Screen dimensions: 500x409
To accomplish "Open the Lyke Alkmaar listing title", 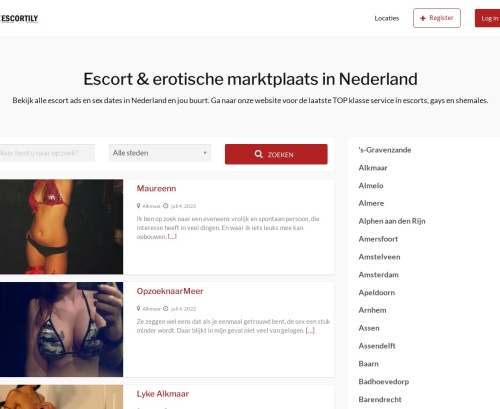I will point(163,394).
